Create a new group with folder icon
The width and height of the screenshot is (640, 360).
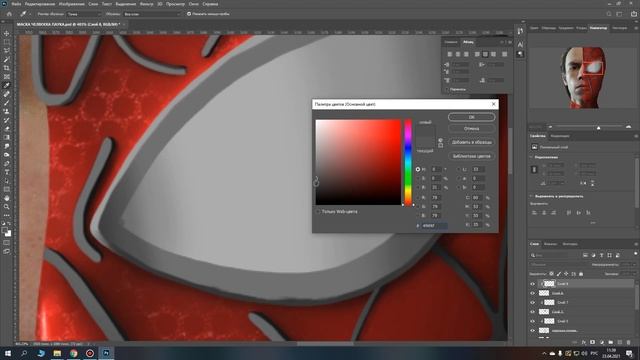pos(611,342)
